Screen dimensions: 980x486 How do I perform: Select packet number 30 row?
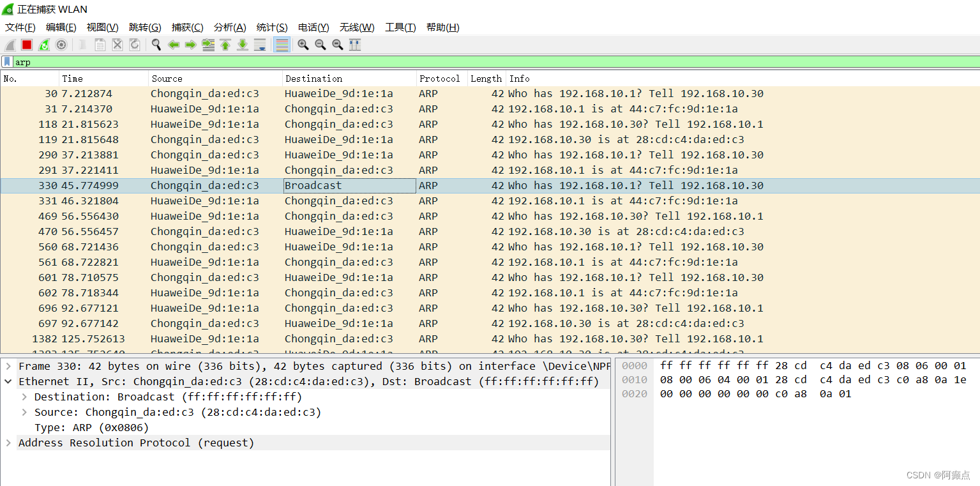pos(490,93)
